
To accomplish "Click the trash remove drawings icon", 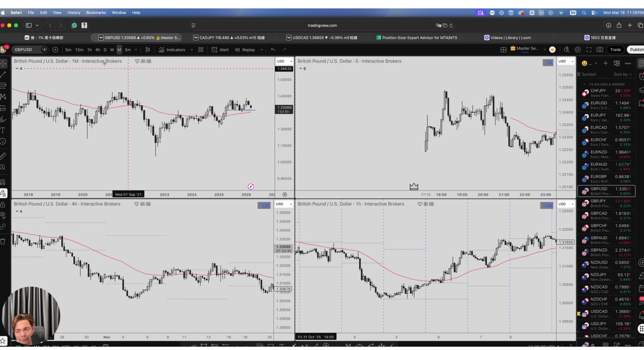I will (3, 241).
